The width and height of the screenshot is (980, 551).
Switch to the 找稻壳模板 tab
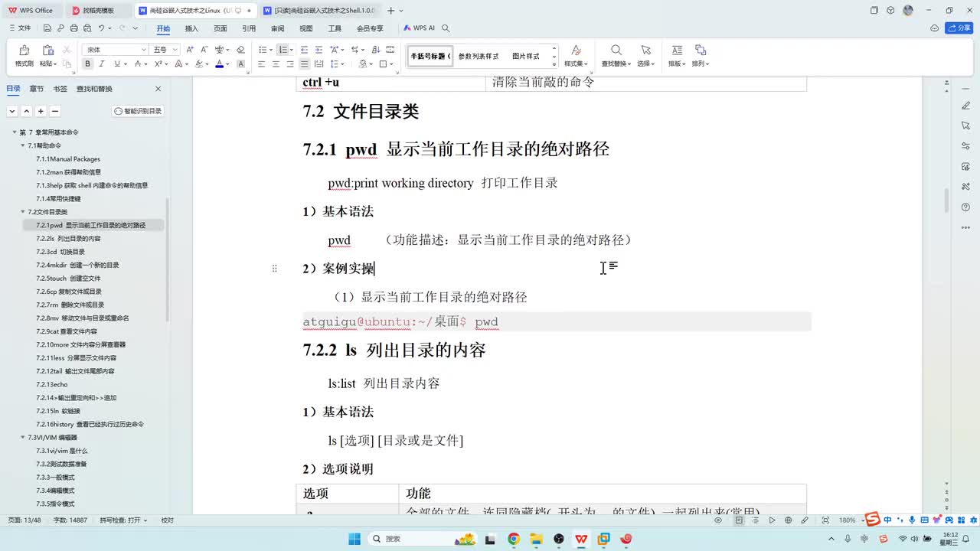click(98, 11)
